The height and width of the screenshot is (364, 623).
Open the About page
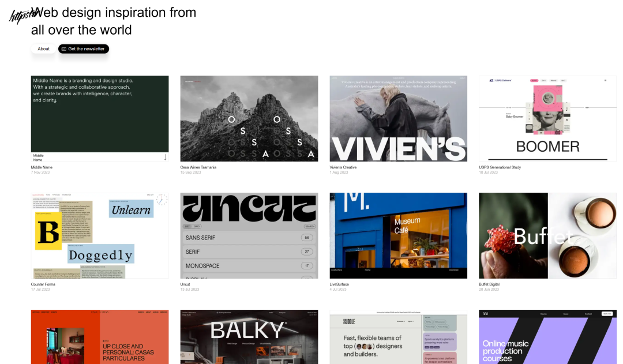[43, 49]
